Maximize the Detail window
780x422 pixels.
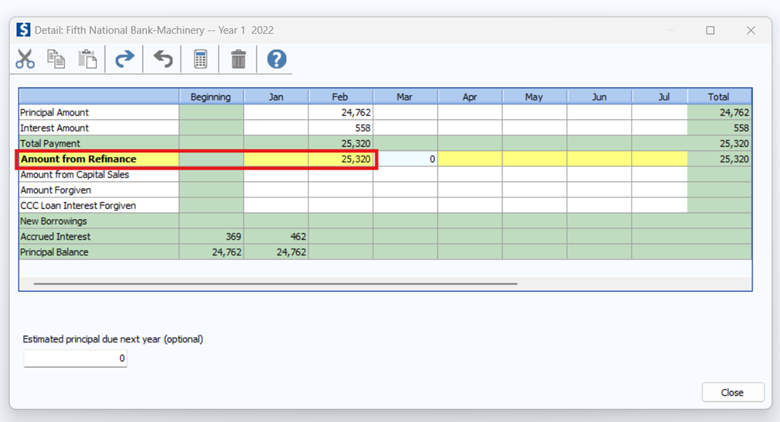710,30
